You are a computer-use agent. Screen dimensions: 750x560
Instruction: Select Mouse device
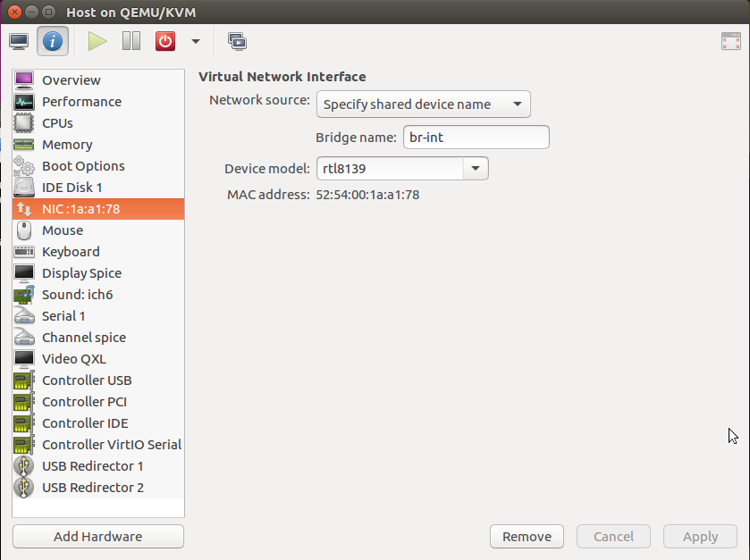[98, 230]
